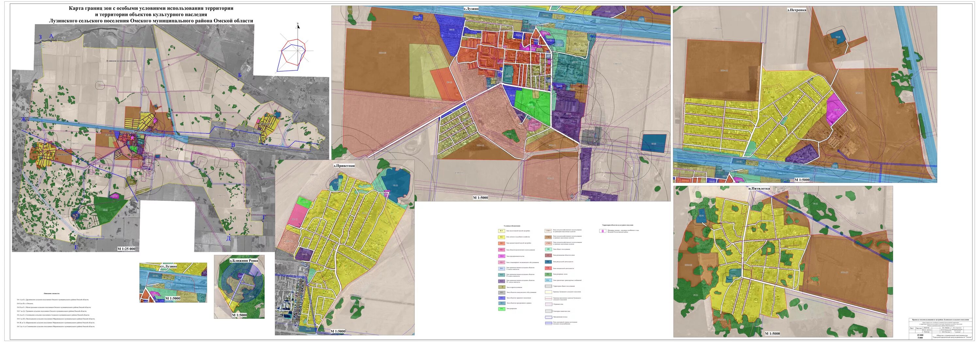
Task: Click the '5 000' scale value in title block
Action: pyautogui.click(x=920, y=338)
